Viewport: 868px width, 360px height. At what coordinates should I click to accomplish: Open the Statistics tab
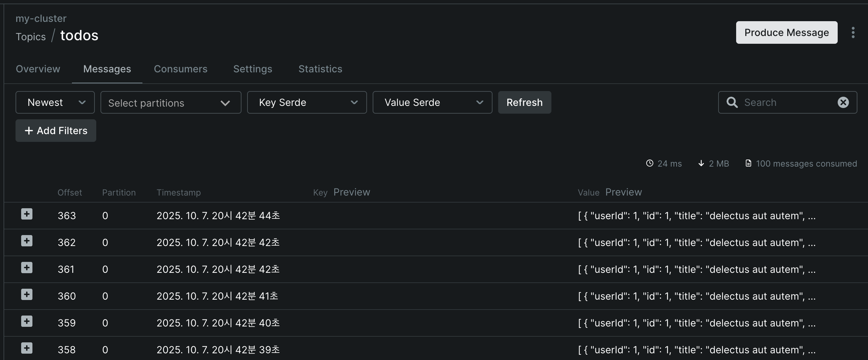pos(320,69)
